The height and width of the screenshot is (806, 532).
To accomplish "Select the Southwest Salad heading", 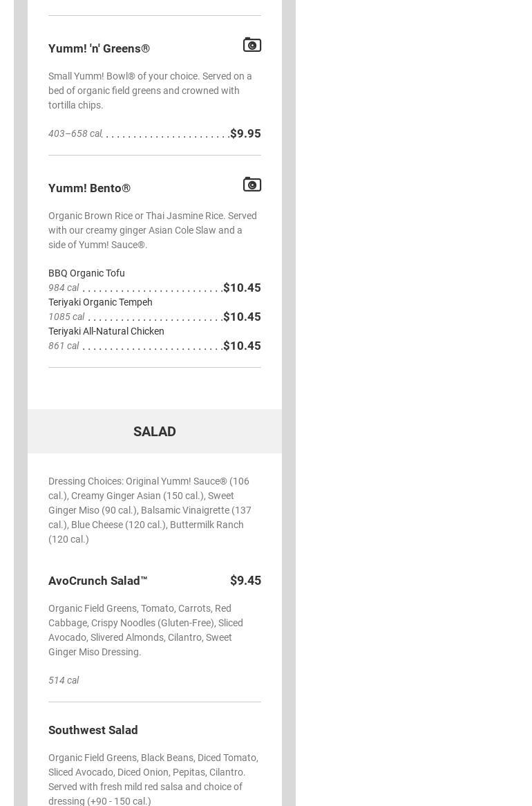I will (93, 730).
